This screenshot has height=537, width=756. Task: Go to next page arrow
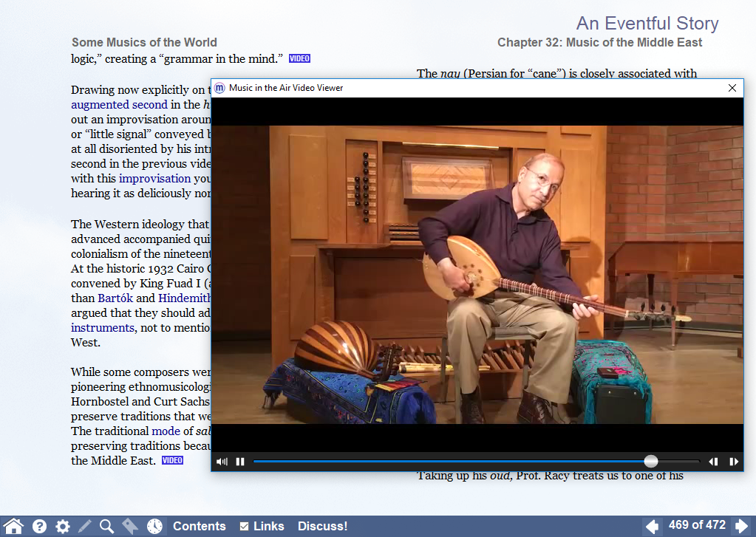(x=741, y=526)
